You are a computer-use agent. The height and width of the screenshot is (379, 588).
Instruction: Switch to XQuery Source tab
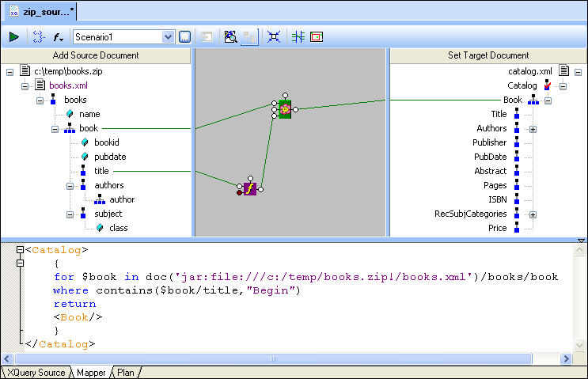click(36, 373)
